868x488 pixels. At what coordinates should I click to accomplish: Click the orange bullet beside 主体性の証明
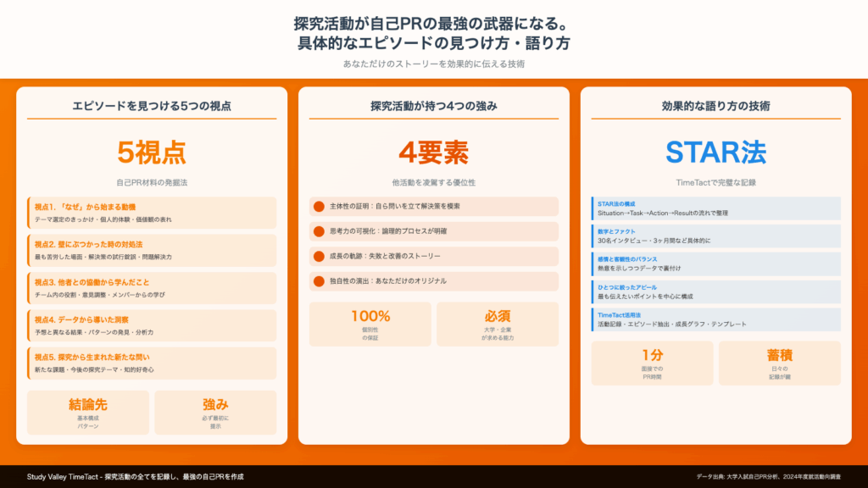click(319, 206)
